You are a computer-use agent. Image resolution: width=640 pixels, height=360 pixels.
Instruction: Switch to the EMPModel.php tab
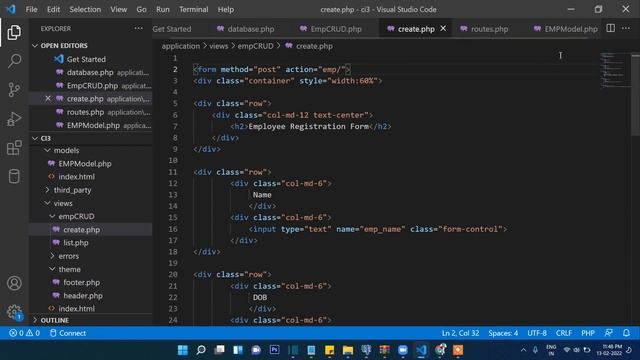click(x=566, y=29)
